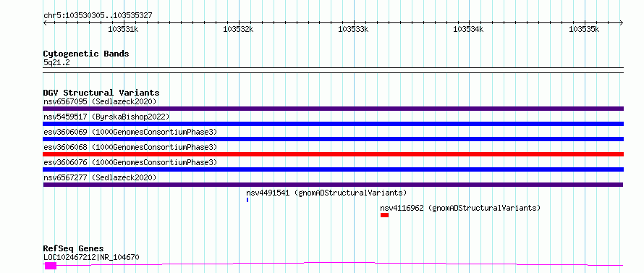Click the small red nsv4116962 variant block
The width and height of the screenshot is (644, 273).
point(384,215)
